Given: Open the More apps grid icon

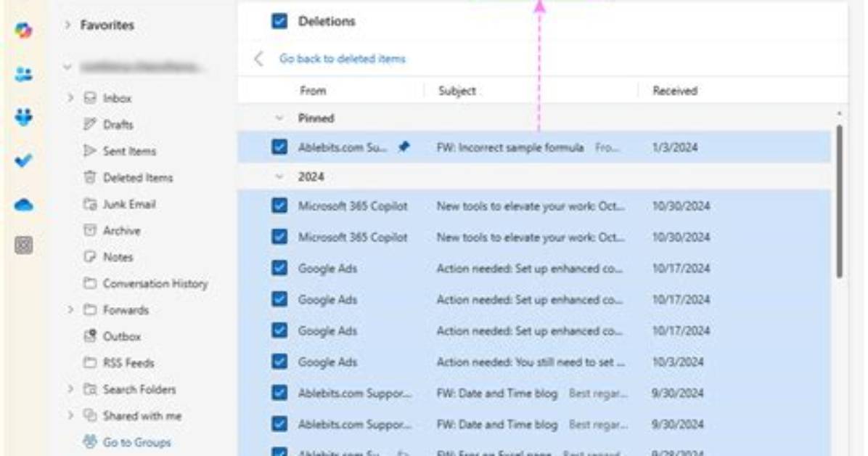Looking at the screenshot, I should [23, 245].
